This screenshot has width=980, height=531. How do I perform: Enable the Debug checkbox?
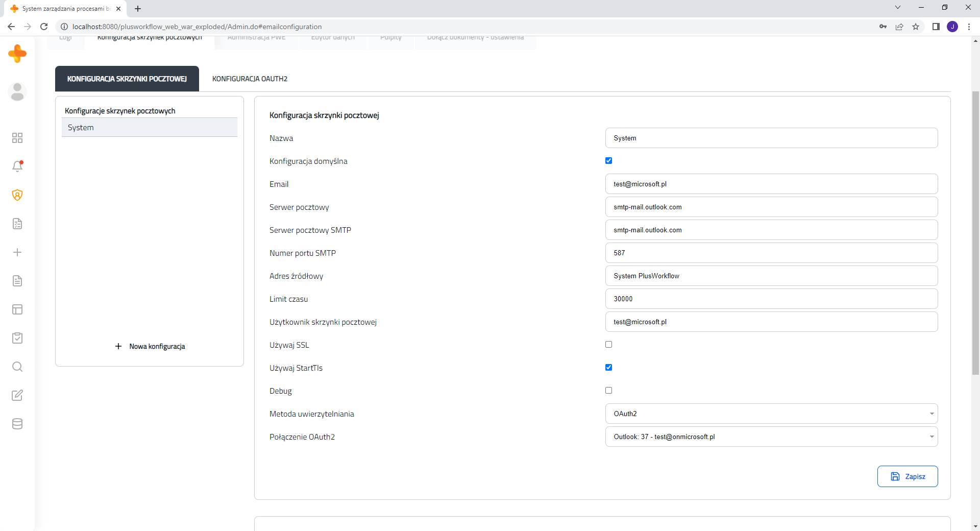[608, 391]
